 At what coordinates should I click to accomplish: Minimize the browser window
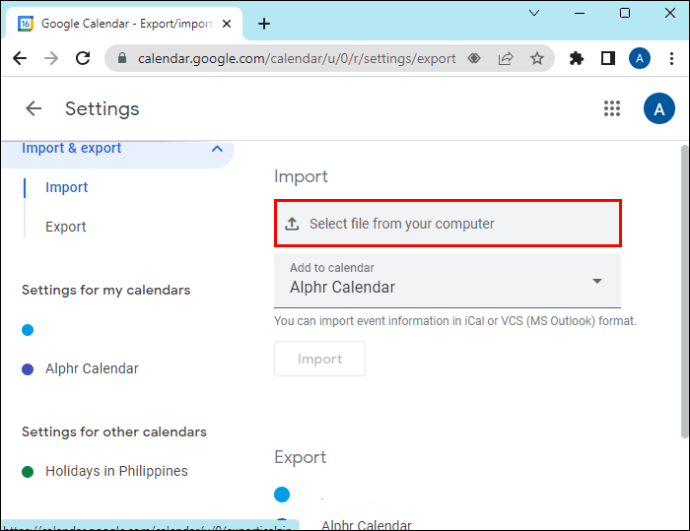tap(580, 13)
